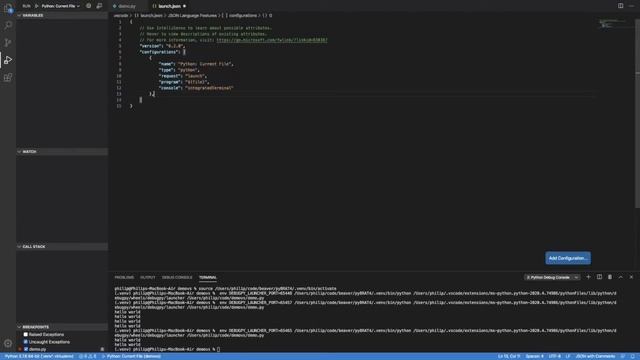
Task: Click the editor vertical scrollbar
Action: [637, 114]
